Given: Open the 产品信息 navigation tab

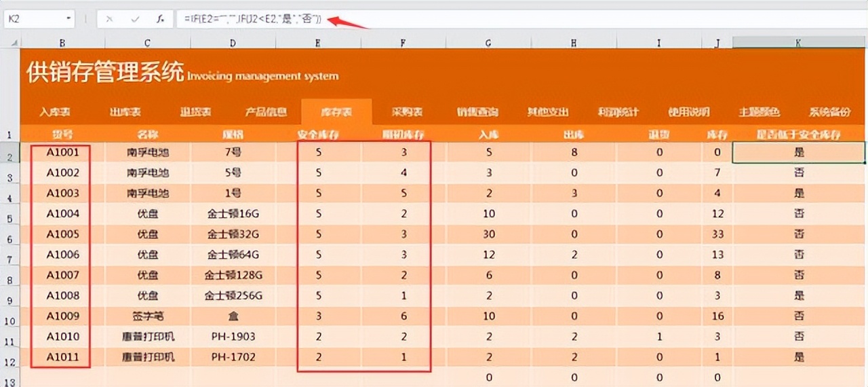Looking at the screenshot, I should pos(266,112).
